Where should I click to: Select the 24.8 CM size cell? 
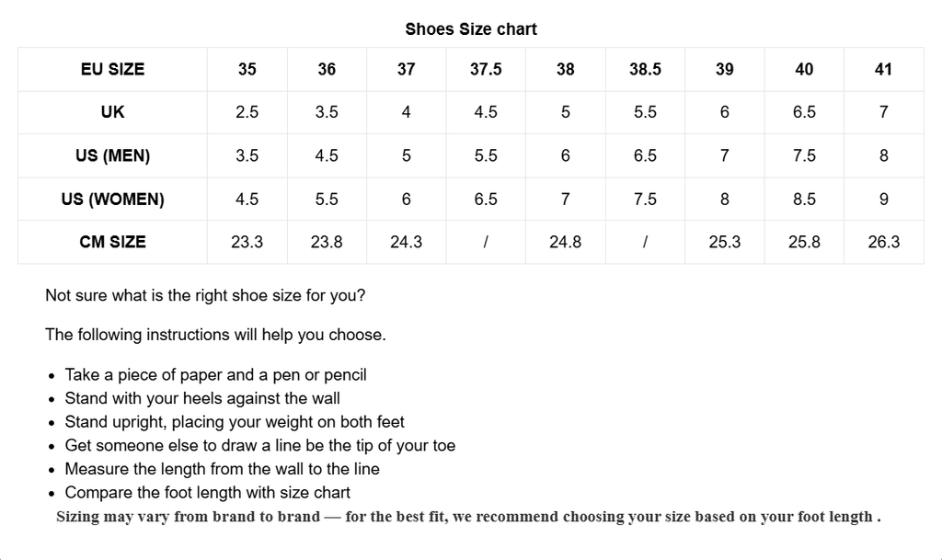[565, 242]
